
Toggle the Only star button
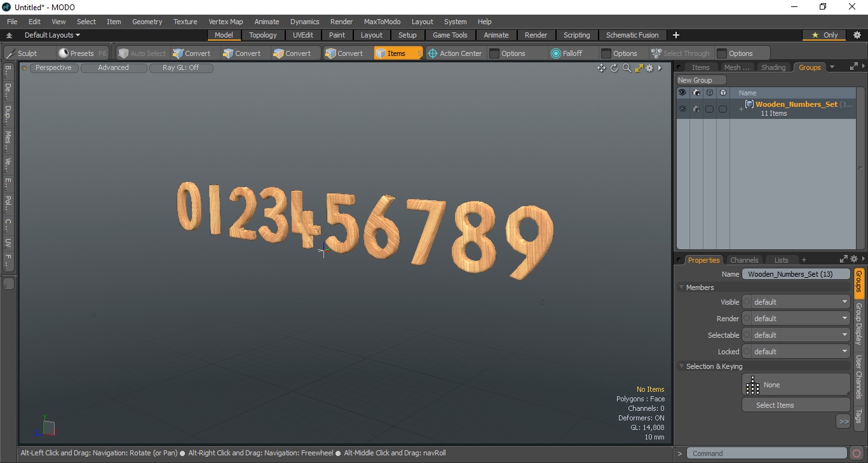825,35
